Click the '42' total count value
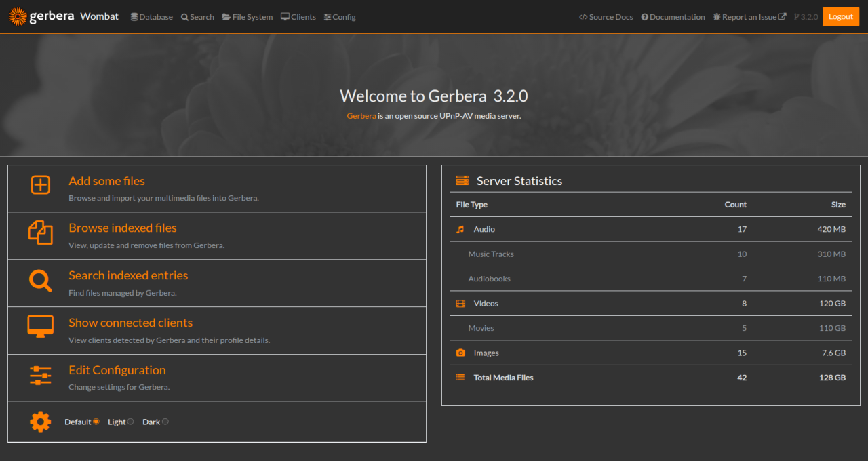The height and width of the screenshot is (461, 868). 742,378
